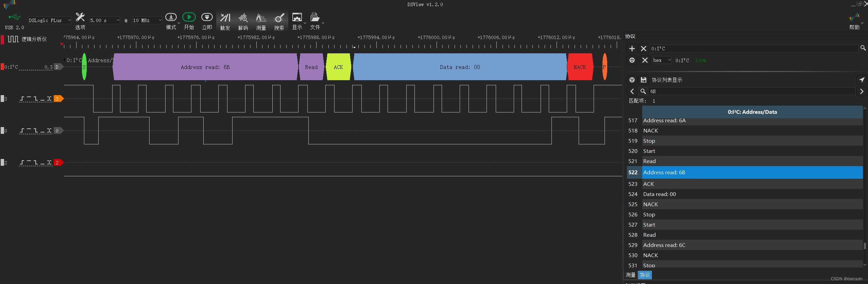Image resolution: width=868 pixels, height=284 pixels.
Task: Select the blue Data read: 00 annotation
Action: [460, 67]
